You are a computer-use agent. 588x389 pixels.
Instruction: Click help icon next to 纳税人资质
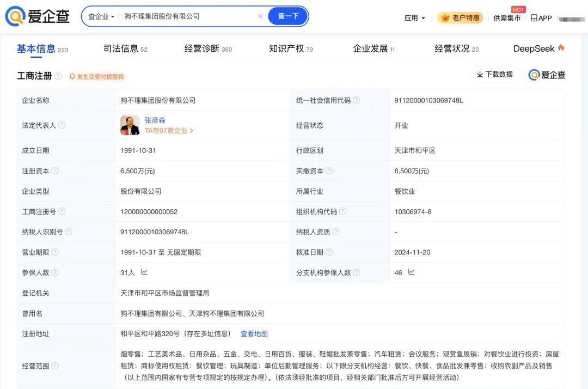(x=336, y=232)
